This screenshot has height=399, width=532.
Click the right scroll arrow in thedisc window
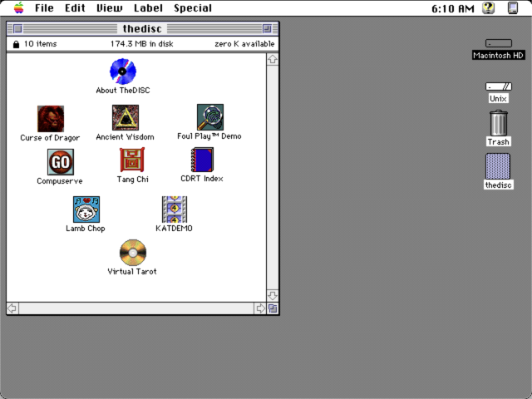point(260,308)
